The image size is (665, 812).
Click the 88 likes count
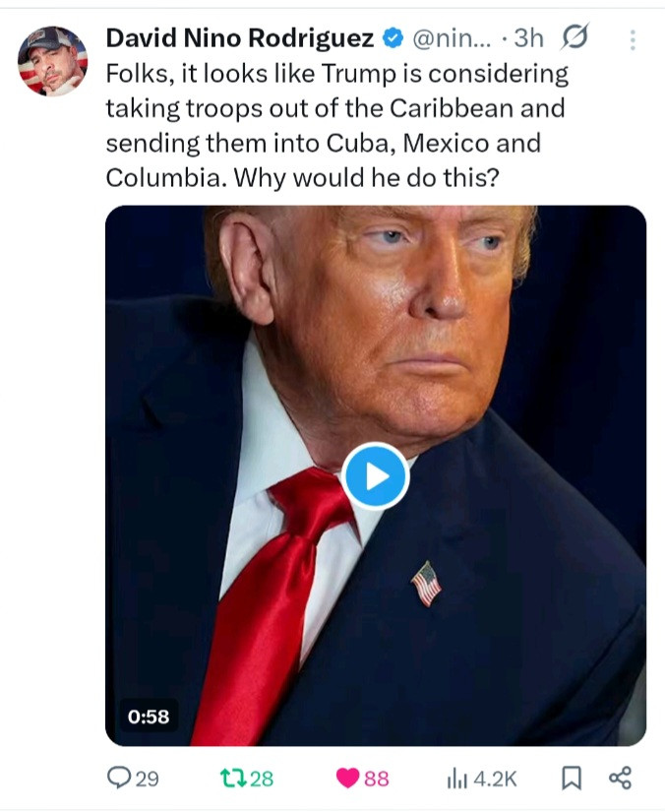[x=376, y=779]
